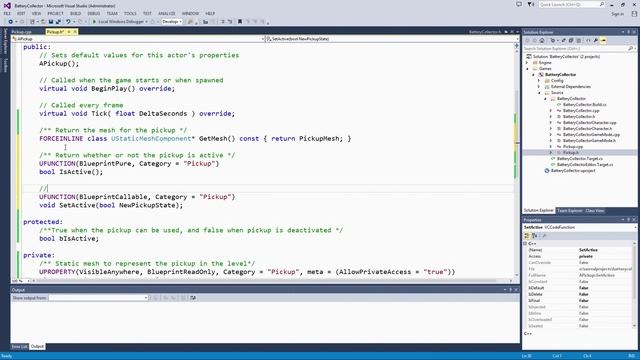640x360 pixels.
Task: Click the editor vertical scrollbar
Action: (516, 163)
